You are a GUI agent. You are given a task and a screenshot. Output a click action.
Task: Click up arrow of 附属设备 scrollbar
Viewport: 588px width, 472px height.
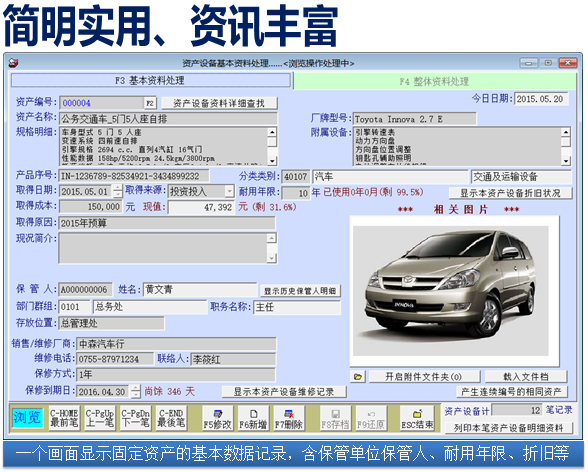(x=566, y=132)
